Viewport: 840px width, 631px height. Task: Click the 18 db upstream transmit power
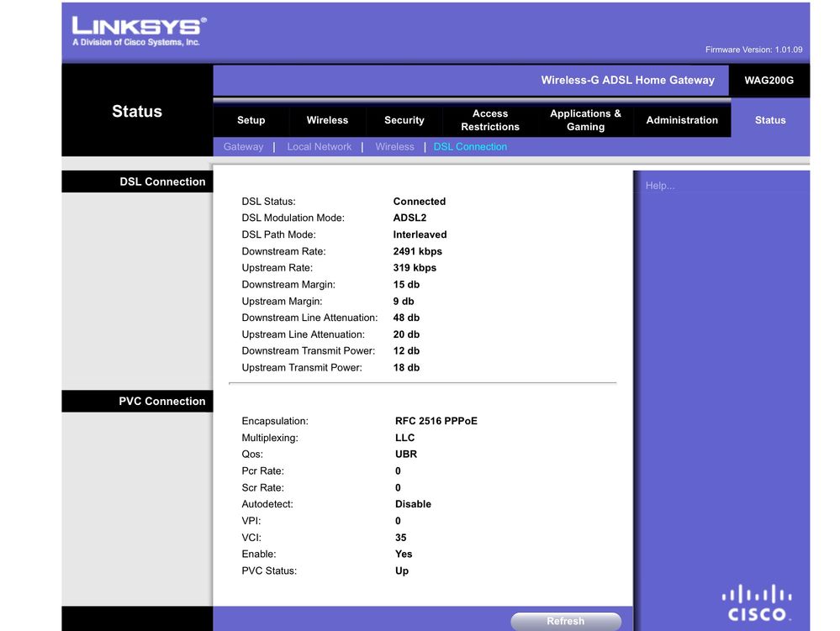[407, 368]
